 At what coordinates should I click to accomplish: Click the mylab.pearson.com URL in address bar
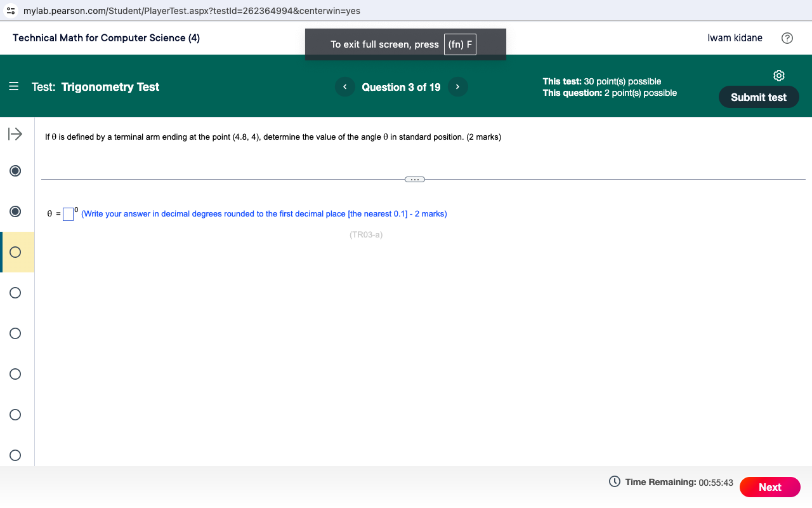pyautogui.click(x=192, y=11)
